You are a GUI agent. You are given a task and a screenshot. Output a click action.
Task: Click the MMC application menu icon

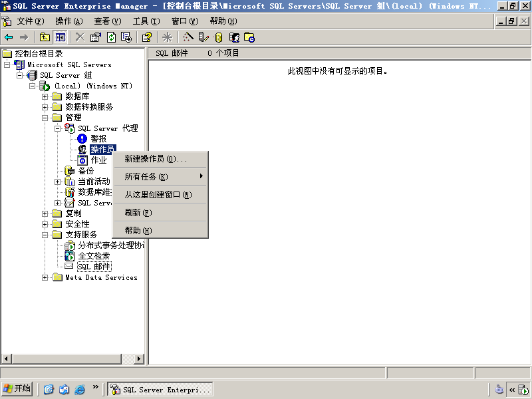tap(7, 21)
